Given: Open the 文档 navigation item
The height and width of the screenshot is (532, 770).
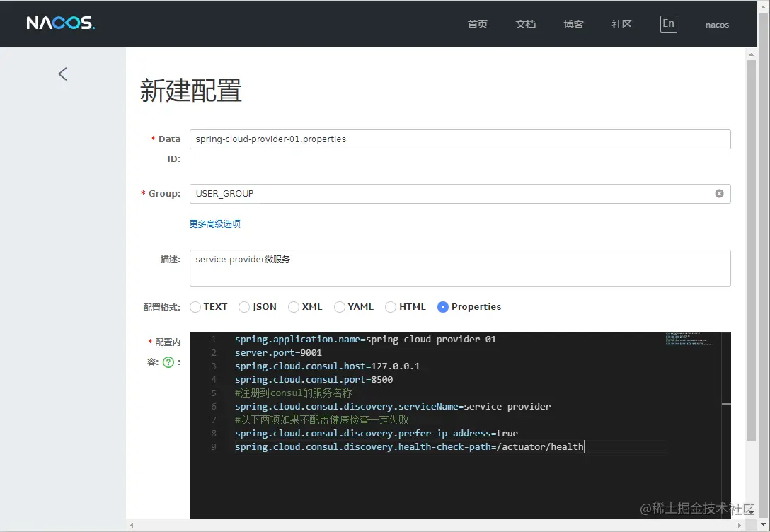Looking at the screenshot, I should tap(525, 24).
